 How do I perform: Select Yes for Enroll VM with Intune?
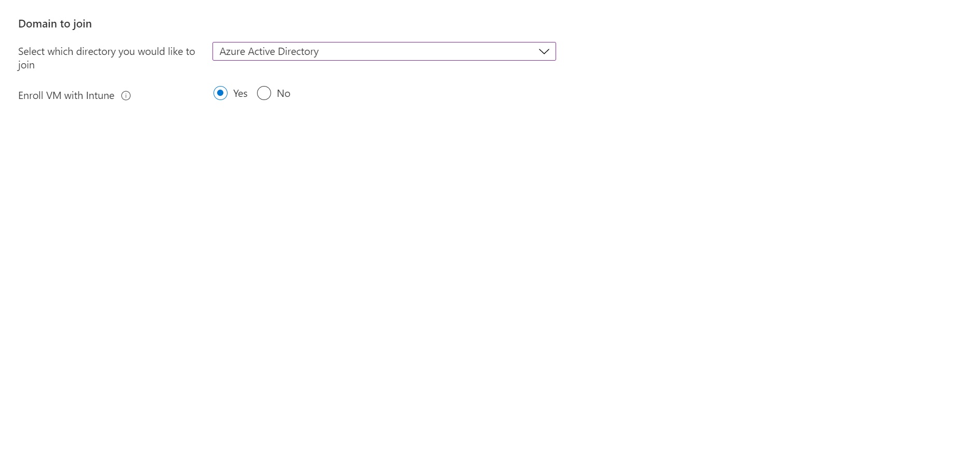tap(220, 93)
